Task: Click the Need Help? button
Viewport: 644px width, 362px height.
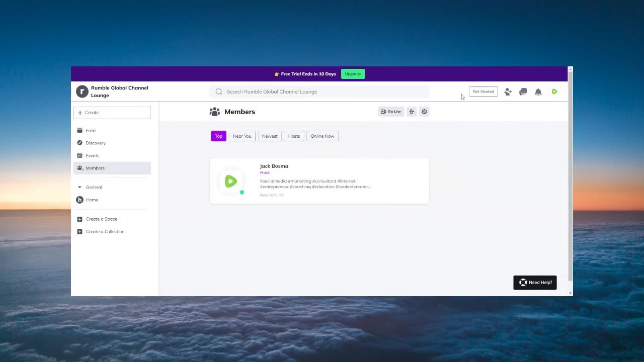Action: pos(535,283)
